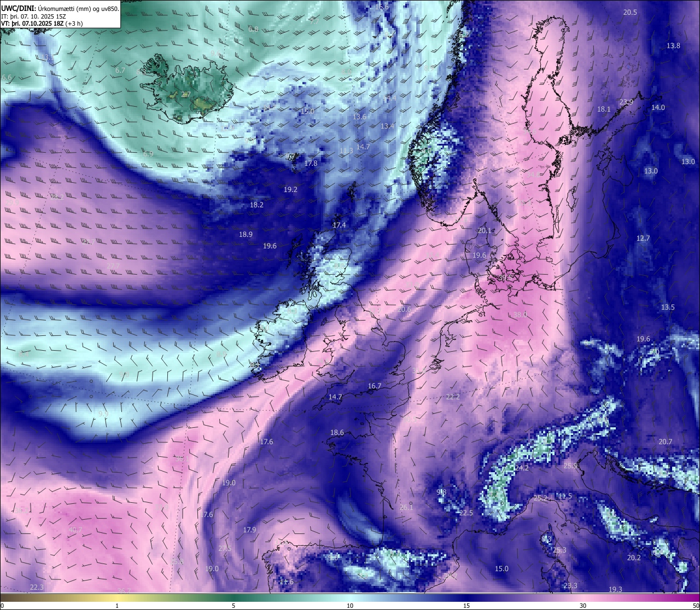Click the 22.3 value at the bottom left

36,587
